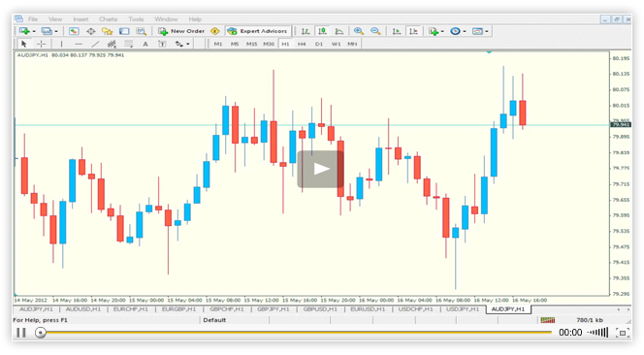Open the Insert menu
The image size is (644, 355).
[x=80, y=19]
